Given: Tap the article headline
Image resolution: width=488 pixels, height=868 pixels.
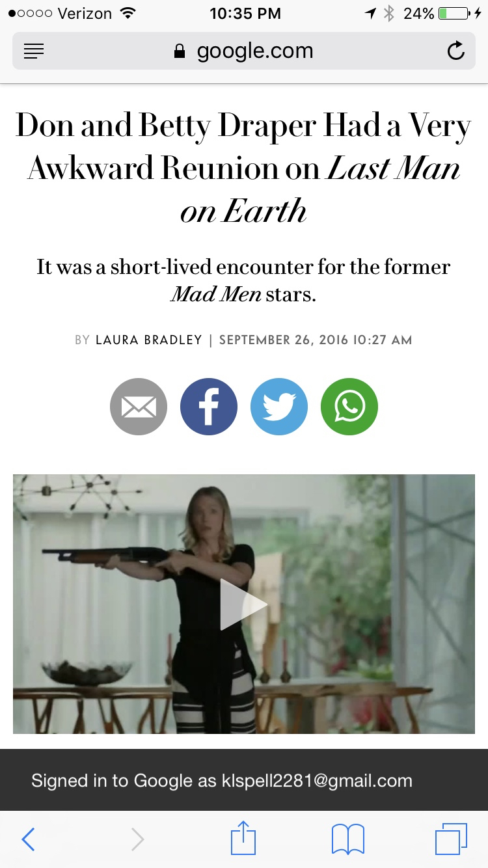Looking at the screenshot, I should pyautogui.click(x=244, y=168).
